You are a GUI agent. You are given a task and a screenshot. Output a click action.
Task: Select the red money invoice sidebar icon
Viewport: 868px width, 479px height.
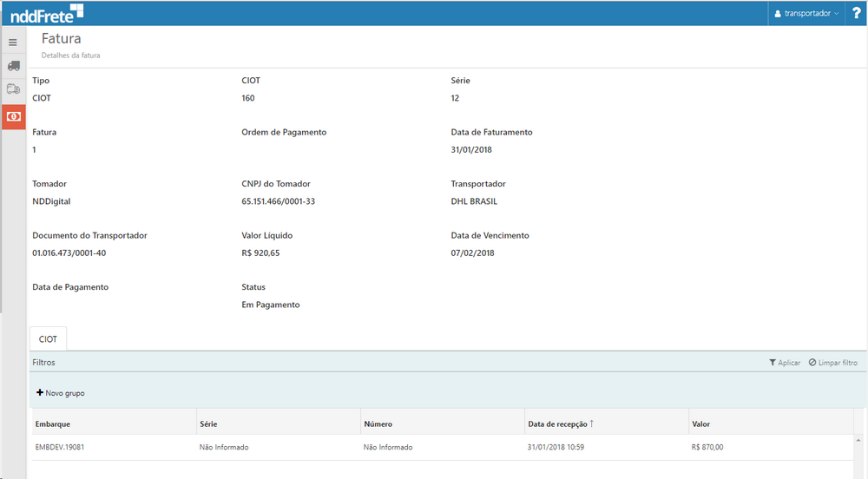(x=13, y=116)
